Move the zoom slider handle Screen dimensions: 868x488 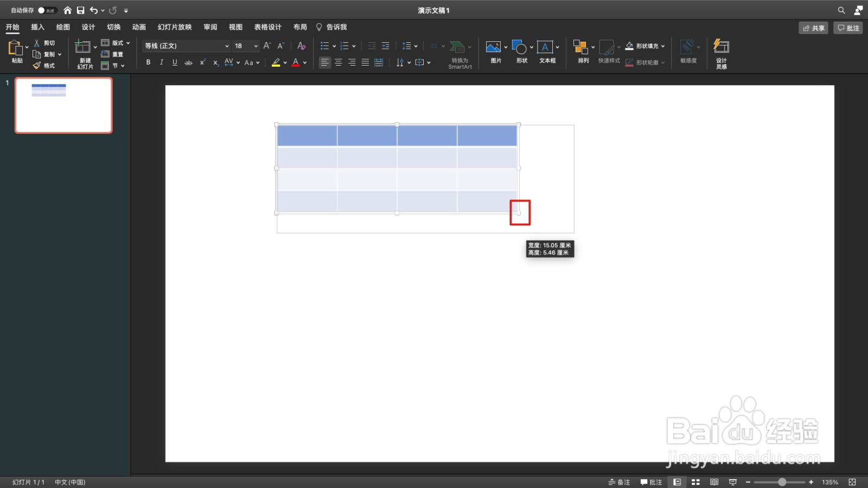782,482
